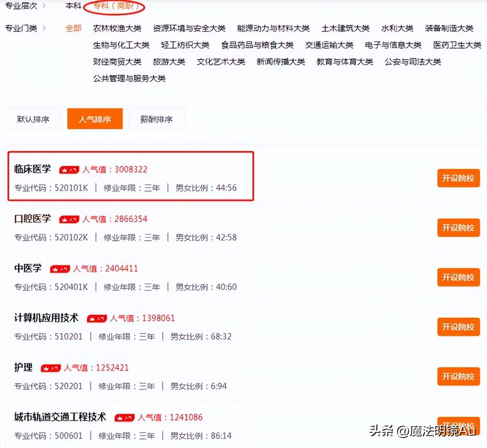Click the 人气 badge beside 城市轨道交通工程技术
This screenshot has height=448, width=487.
click(x=124, y=417)
